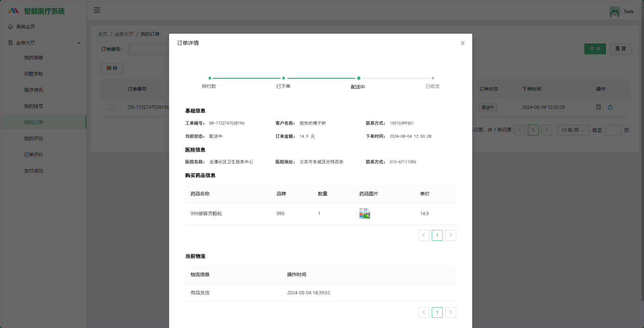Click the 龙潭社区卫生服务中心 hospital name
The width and height of the screenshot is (644, 328).
click(x=231, y=162)
